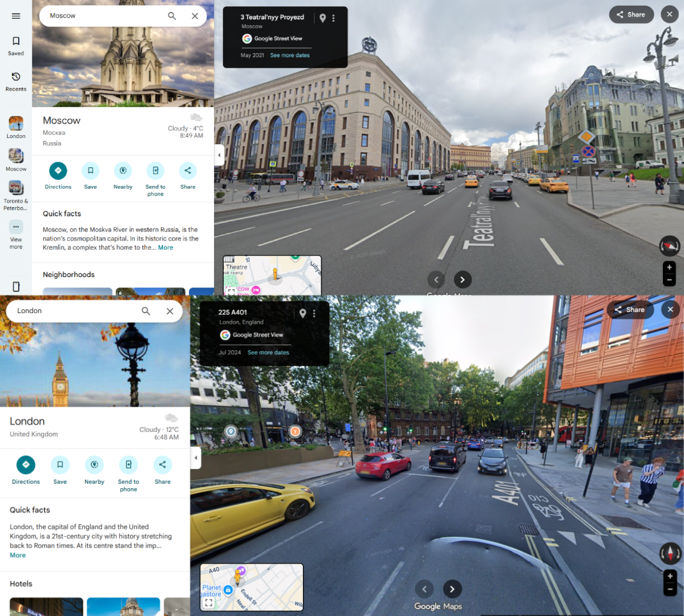The width and height of the screenshot is (684, 616).
Task: Get Directions to London
Action: 26,471
